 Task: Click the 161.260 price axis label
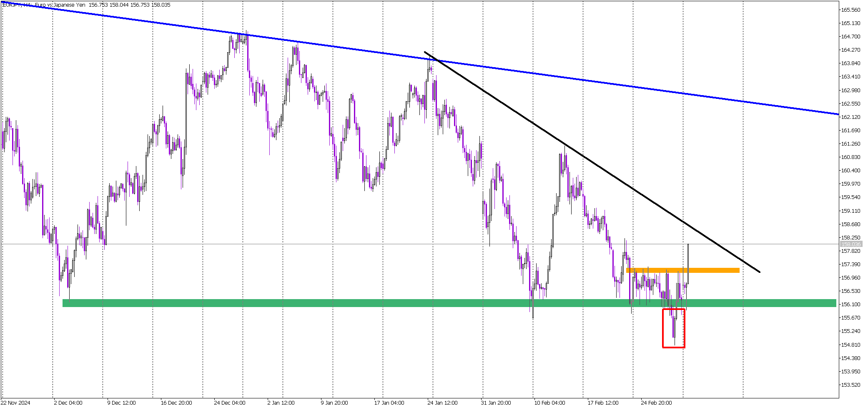(x=850, y=144)
